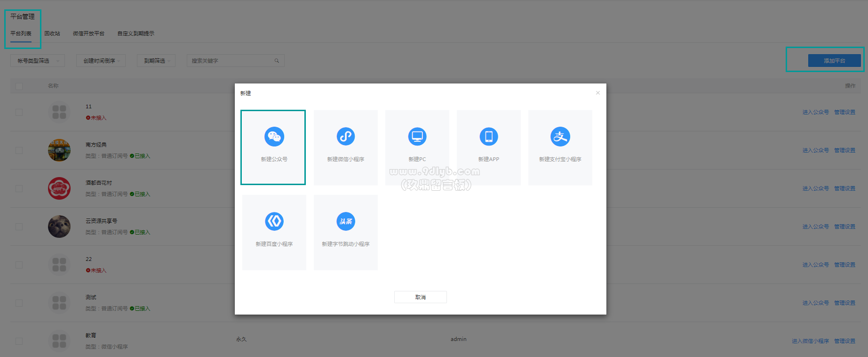This screenshot has height=357, width=868.
Task: Click the 酒都杏花村 name text
Action: click(x=99, y=183)
